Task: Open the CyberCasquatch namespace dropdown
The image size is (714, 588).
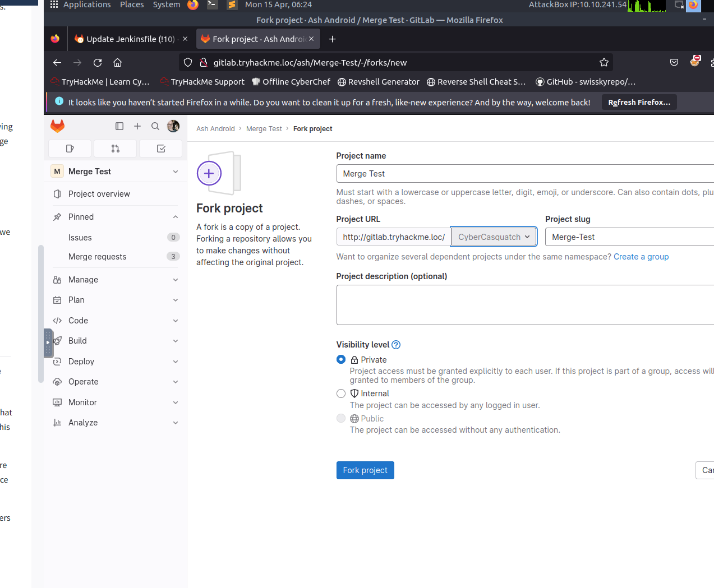Action: (494, 237)
